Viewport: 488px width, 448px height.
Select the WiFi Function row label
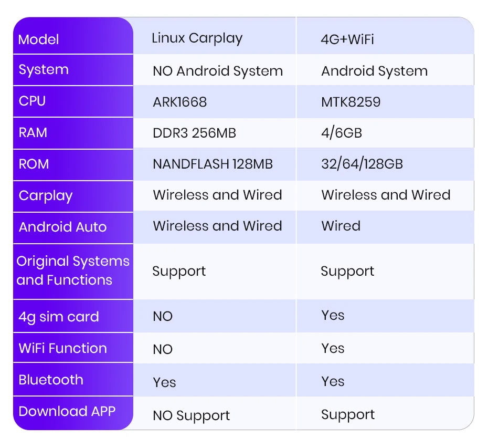[x=62, y=348]
